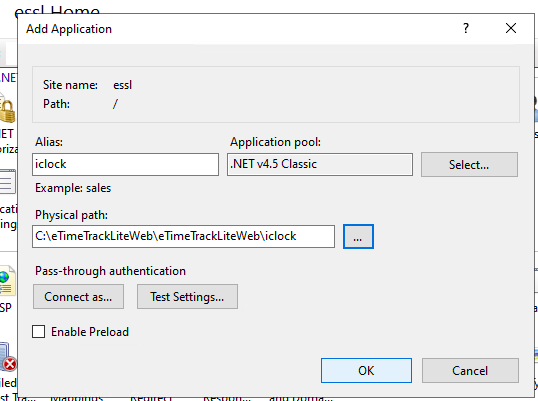Click the ASP globe document icon

click(x=8, y=281)
